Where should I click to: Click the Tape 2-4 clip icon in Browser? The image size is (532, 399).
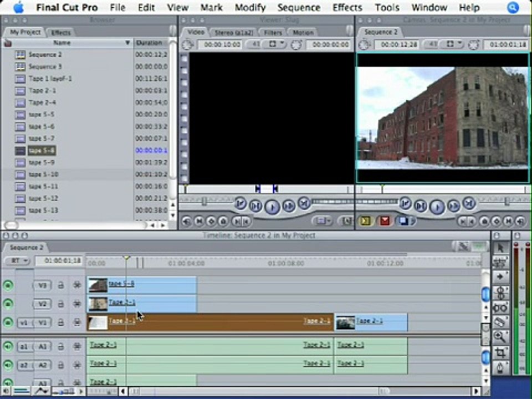click(x=21, y=103)
